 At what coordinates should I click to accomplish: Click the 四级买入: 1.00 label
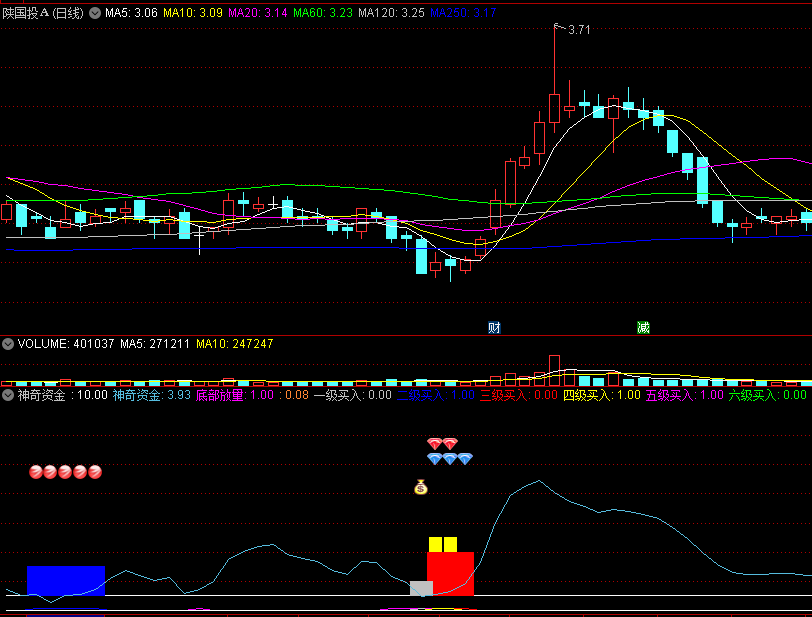coord(602,395)
